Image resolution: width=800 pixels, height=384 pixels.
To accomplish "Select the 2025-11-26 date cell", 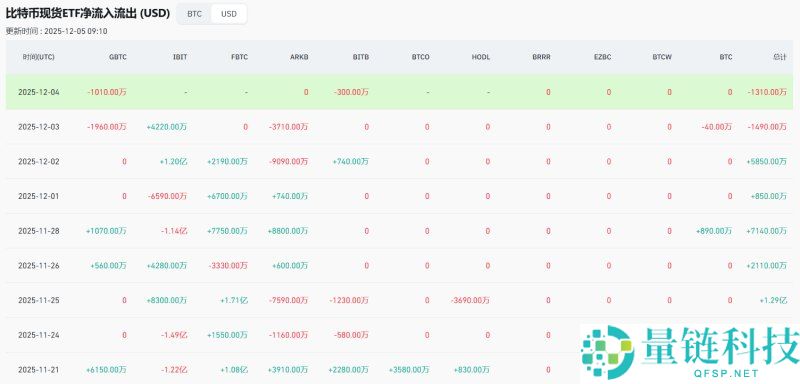I will 39,265.
